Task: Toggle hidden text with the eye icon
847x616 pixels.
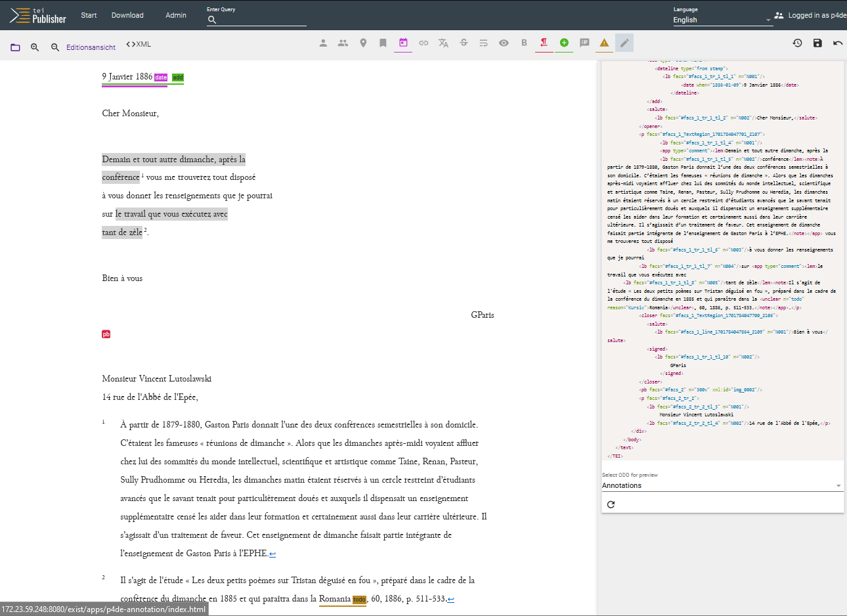Action: (504, 43)
